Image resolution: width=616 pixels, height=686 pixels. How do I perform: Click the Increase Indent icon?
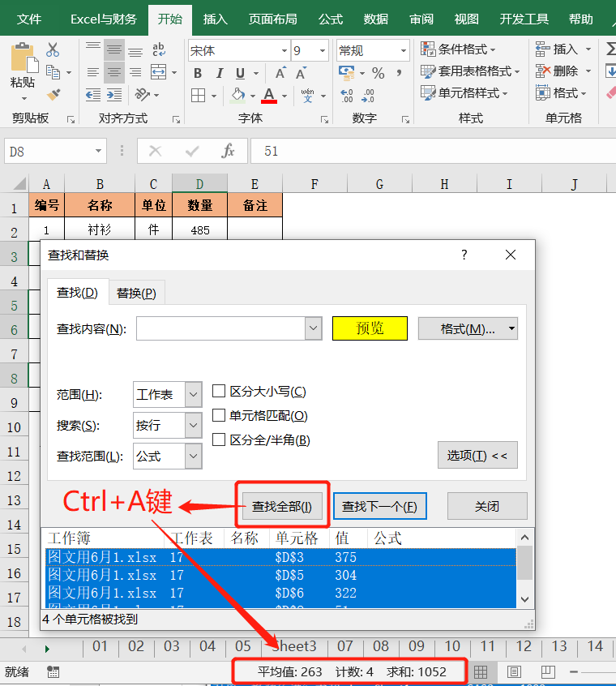click(x=114, y=95)
